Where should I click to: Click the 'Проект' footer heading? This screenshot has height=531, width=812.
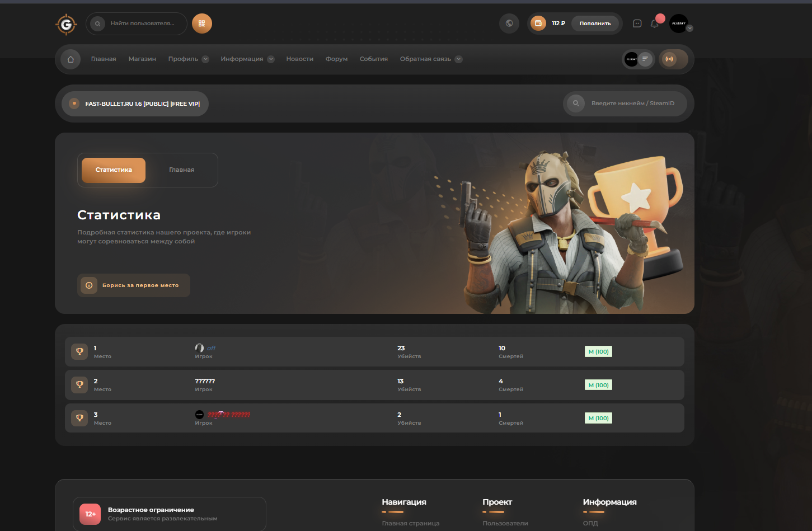[497, 502]
